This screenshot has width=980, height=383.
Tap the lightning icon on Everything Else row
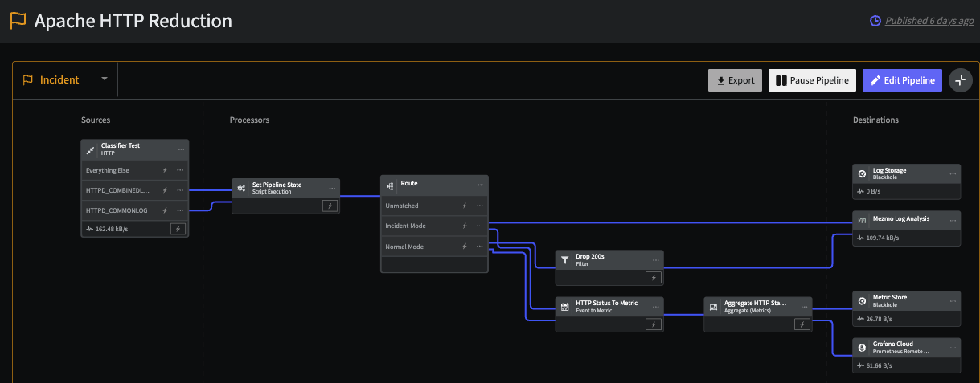165,170
